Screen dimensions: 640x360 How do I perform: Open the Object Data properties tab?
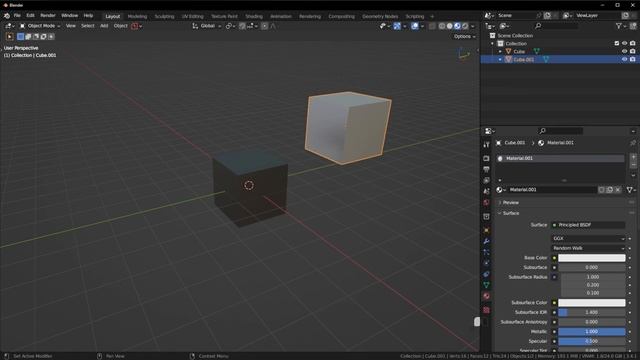486,285
